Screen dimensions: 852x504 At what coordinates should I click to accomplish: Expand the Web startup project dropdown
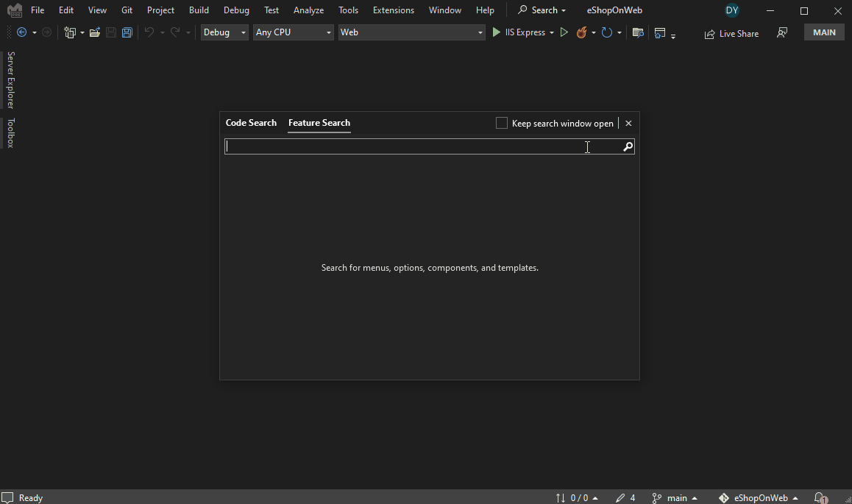tap(411, 32)
